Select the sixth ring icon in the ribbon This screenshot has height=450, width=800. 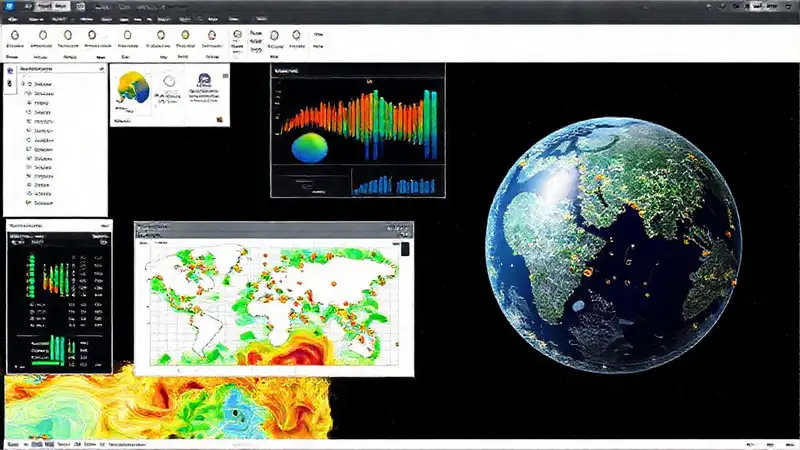tap(161, 35)
